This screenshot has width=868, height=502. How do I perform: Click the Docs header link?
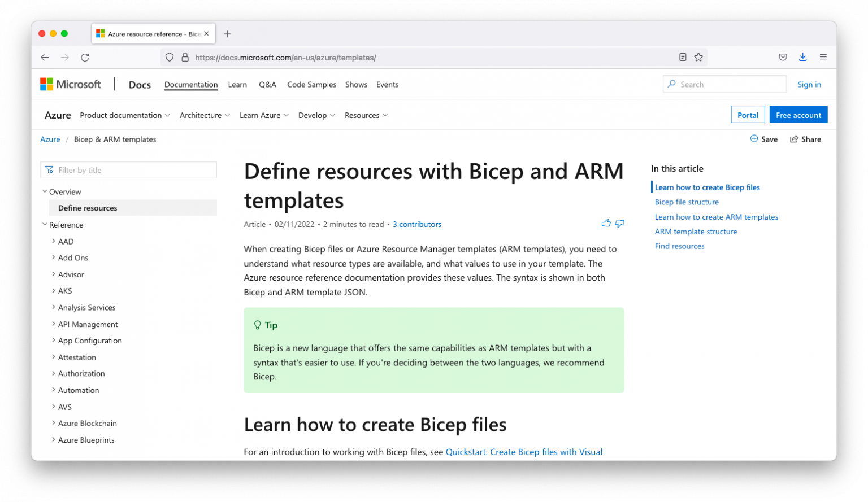click(140, 85)
